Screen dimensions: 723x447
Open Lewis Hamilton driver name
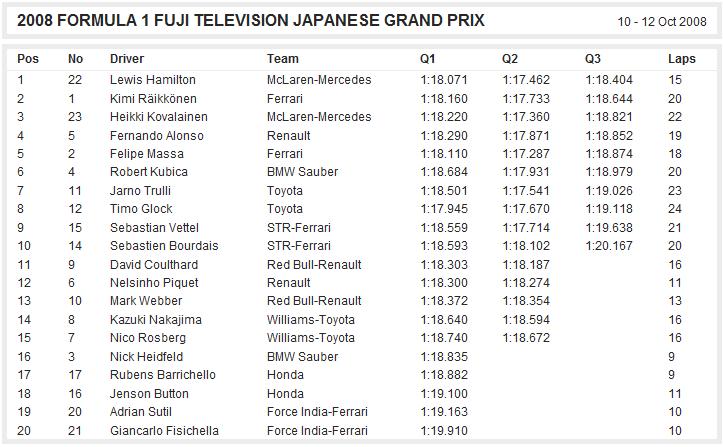coord(153,80)
